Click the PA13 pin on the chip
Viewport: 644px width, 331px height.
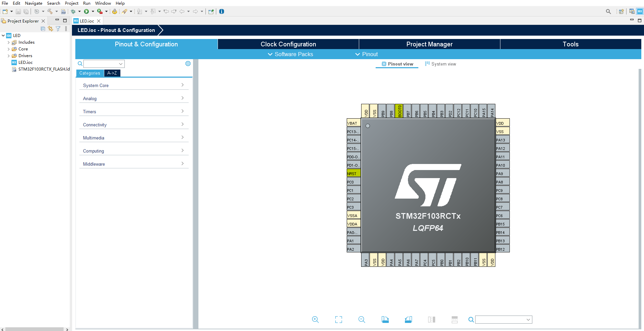(502, 140)
